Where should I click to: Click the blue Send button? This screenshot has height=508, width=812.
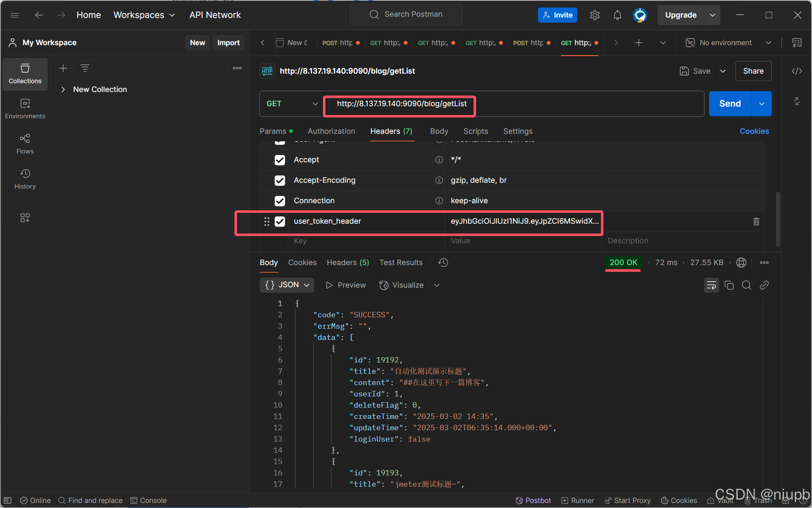click(730, 104)
